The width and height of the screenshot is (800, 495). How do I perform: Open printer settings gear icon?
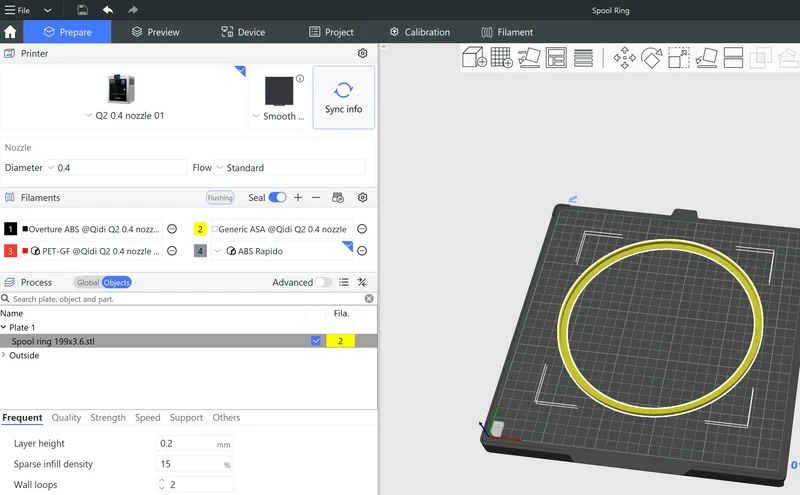(x=362, y=53)
